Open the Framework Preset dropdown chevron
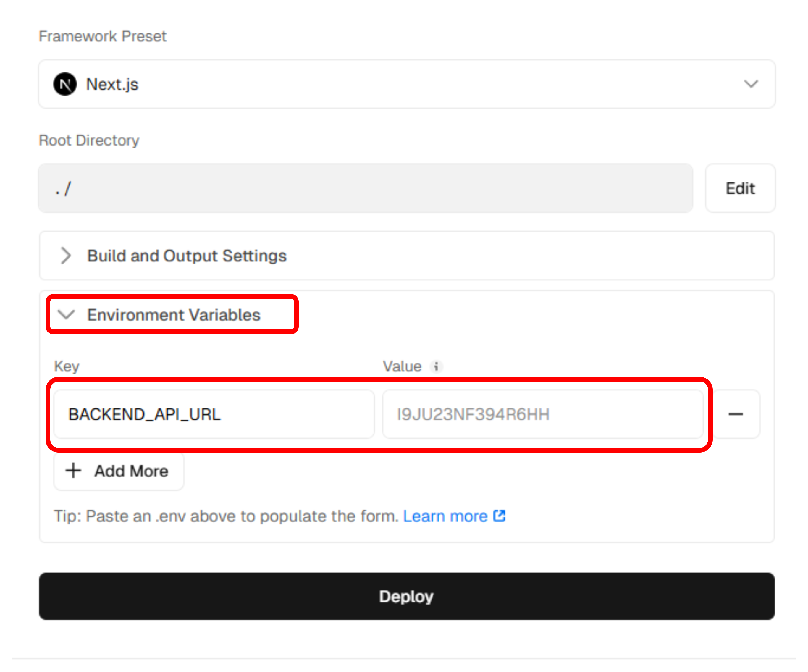The height and width of the screenshot is (672, 808). click(751, 84)
